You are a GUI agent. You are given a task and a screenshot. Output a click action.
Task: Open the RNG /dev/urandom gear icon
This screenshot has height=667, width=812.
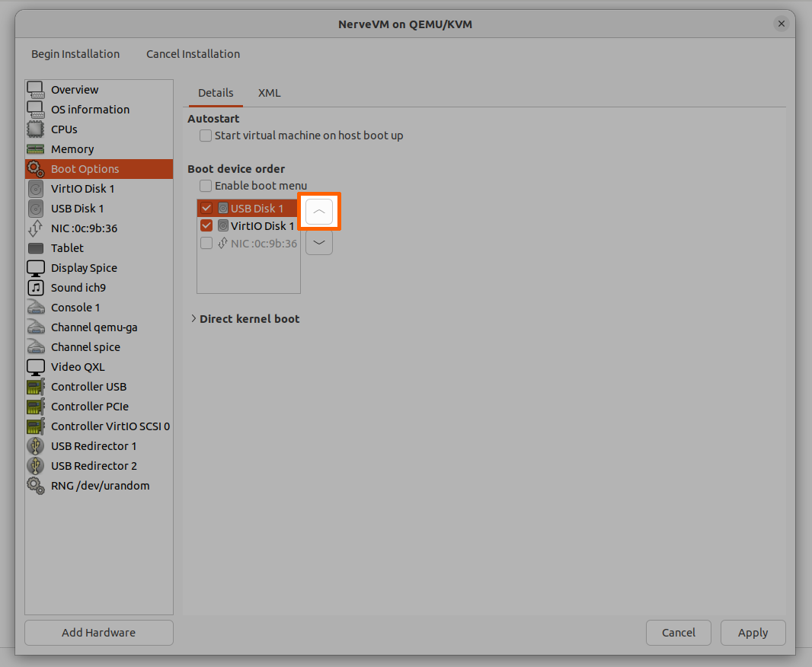click(x=36, y=486)
